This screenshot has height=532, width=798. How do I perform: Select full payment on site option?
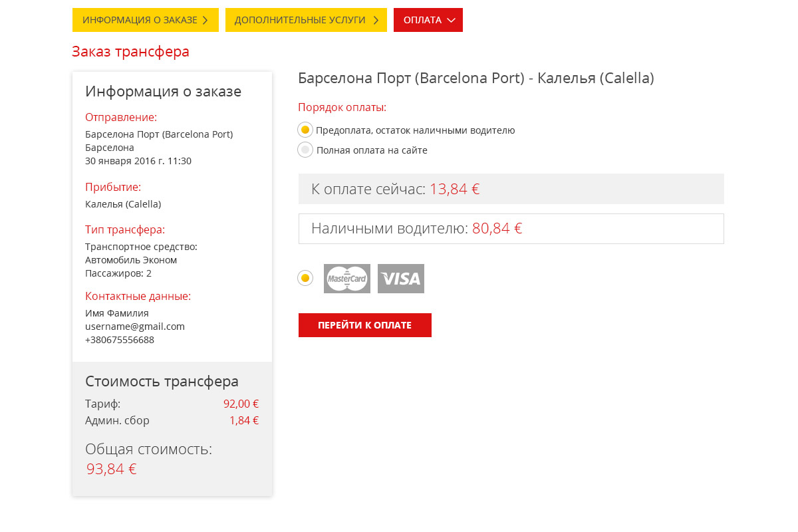(305, 150)
